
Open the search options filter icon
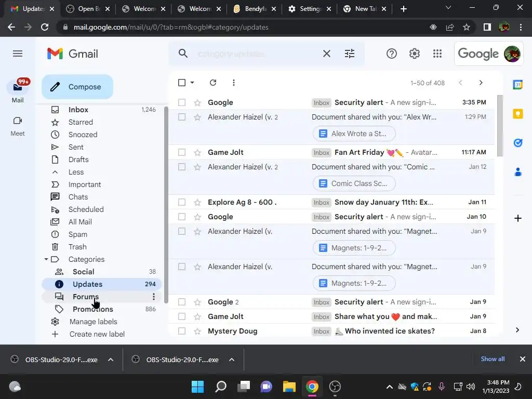click(x=350, y=54)
